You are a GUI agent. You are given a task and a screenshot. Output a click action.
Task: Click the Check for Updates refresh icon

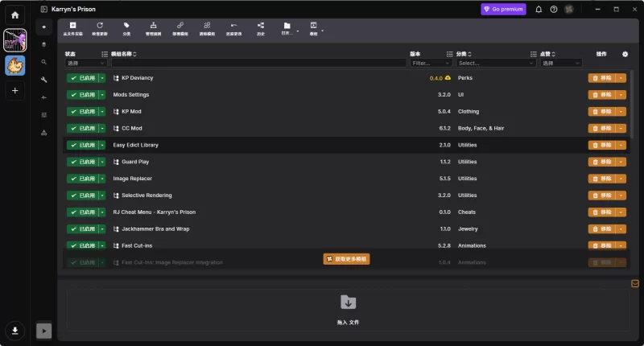100,26
